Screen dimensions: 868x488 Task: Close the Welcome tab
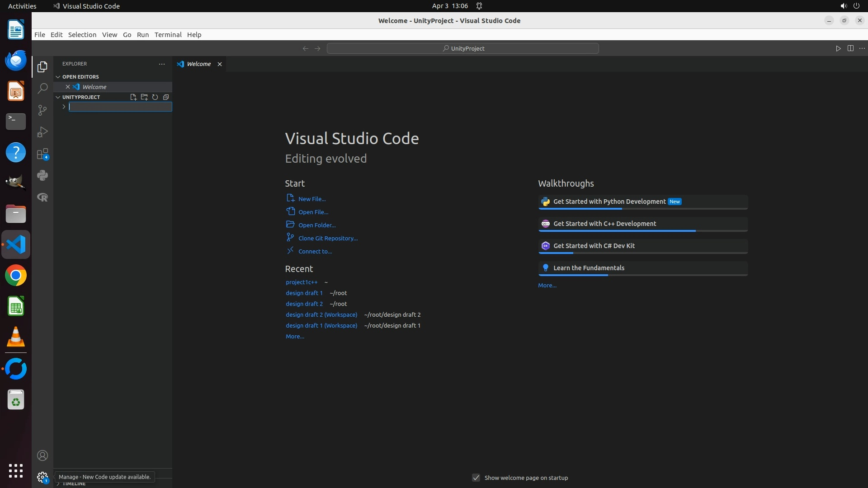(x=220, y=64)
